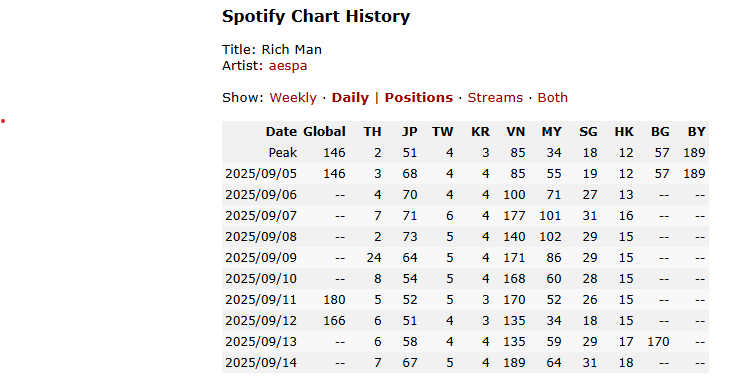747x380 pixels.
Task: Click the Global column header
Action: (x=324, y=132)
